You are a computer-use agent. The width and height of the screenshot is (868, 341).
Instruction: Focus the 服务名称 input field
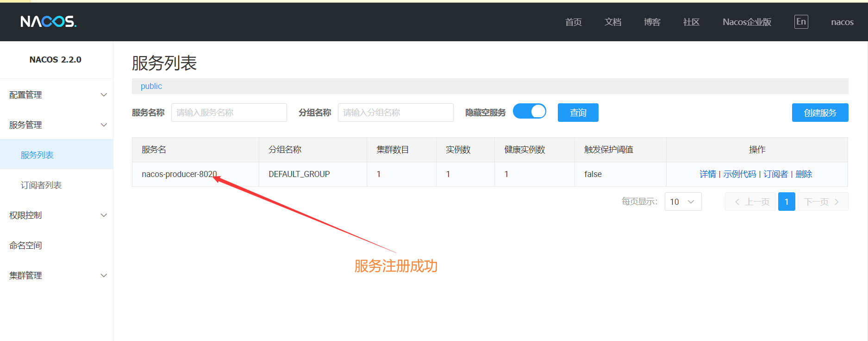[x=229, y=113]
